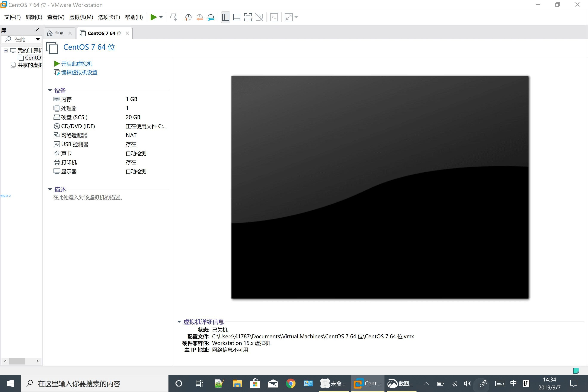This screenshot has height=392, width=588.
Task: Open File Explorer from the taskbar
Action: point(237,383)
